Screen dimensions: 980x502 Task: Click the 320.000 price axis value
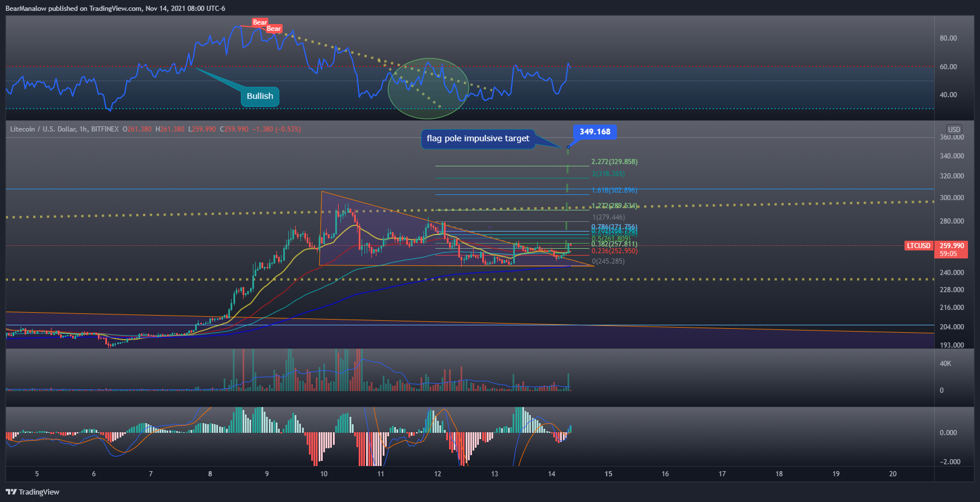point(952,176)
